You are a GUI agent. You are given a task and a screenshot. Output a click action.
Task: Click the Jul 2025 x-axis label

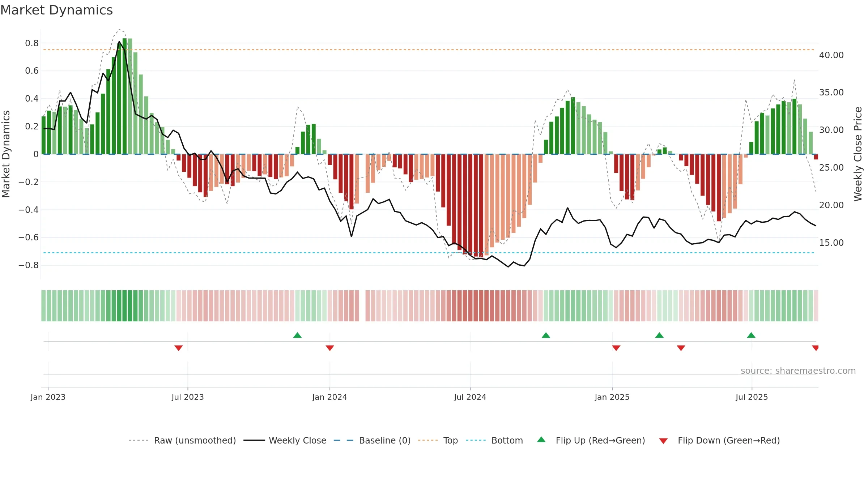tap(752, 397)
